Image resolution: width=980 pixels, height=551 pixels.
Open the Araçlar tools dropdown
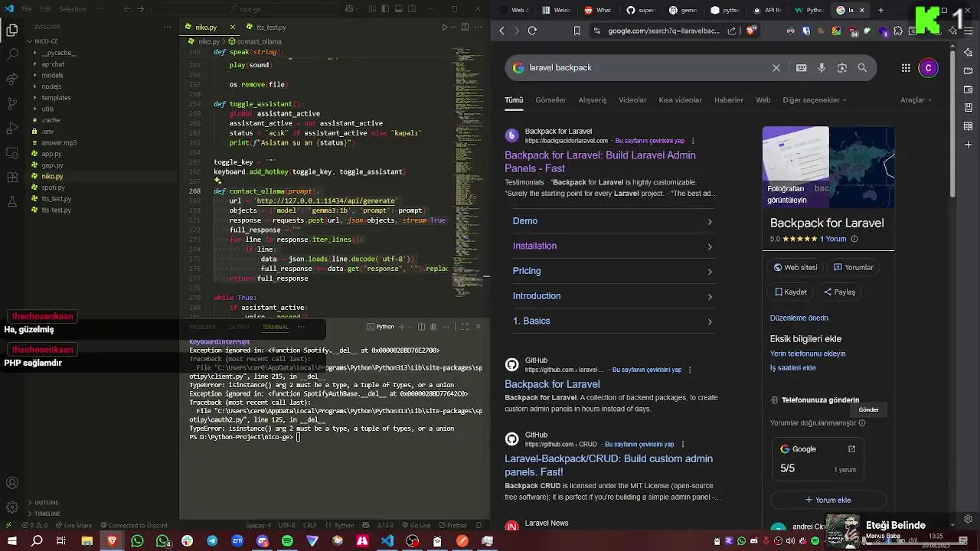(x=916, y=100)
